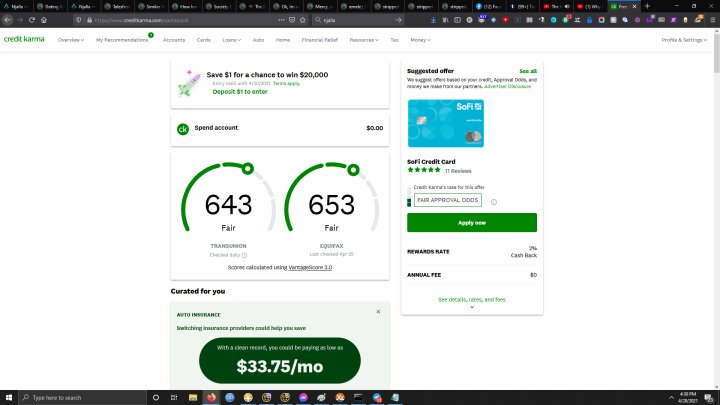Click the Firefox search field
This screenshot has width=720, height=405.
[x=358, y=20]
